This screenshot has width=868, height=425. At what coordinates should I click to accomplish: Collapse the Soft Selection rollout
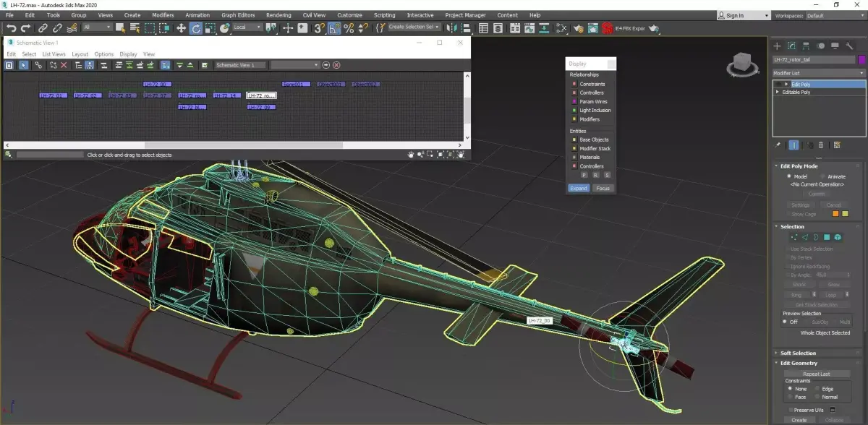coord(798,353)
